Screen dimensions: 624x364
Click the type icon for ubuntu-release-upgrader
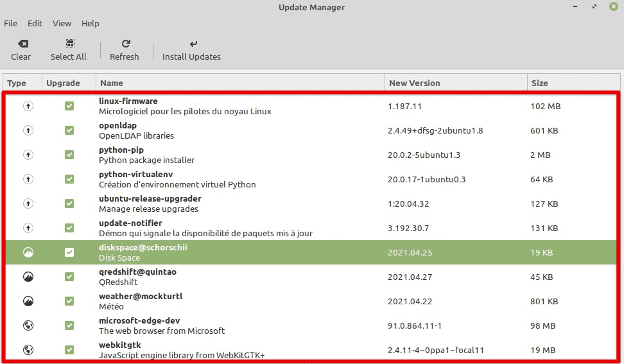pos(28,204)
